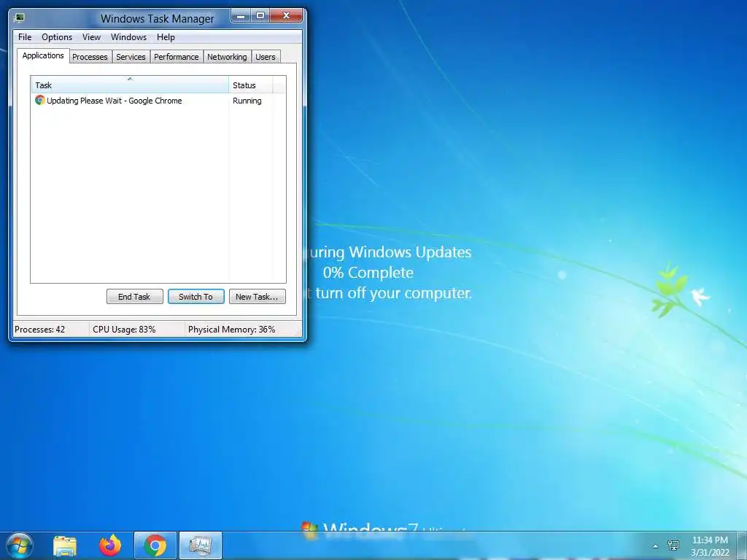The image size is (747, 560).
Task: Open the Help menu
Action: click(166, 37)
